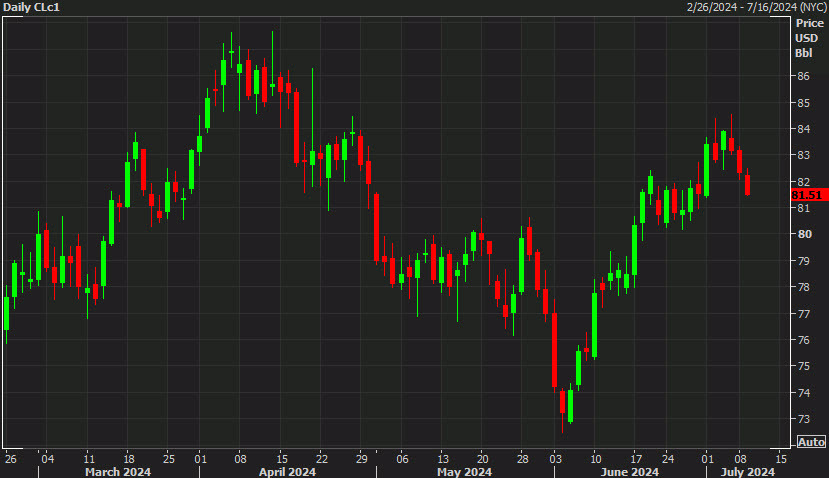Click the 85 price axis label
Viewport: 829px width, 478px height.
[803, 103]
